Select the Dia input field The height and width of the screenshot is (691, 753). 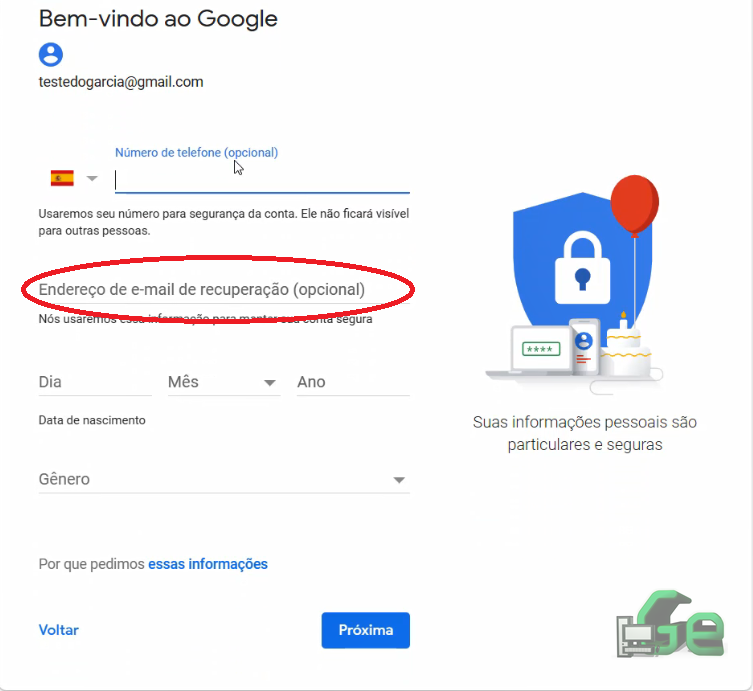pyautogui.click(x=95, y=382)
